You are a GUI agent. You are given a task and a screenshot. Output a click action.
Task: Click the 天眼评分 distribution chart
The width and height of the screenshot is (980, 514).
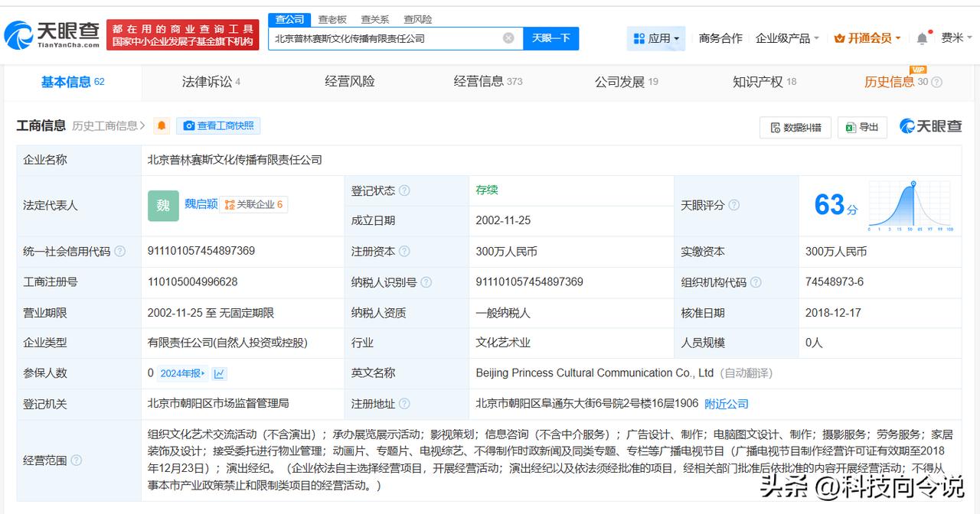910,206
